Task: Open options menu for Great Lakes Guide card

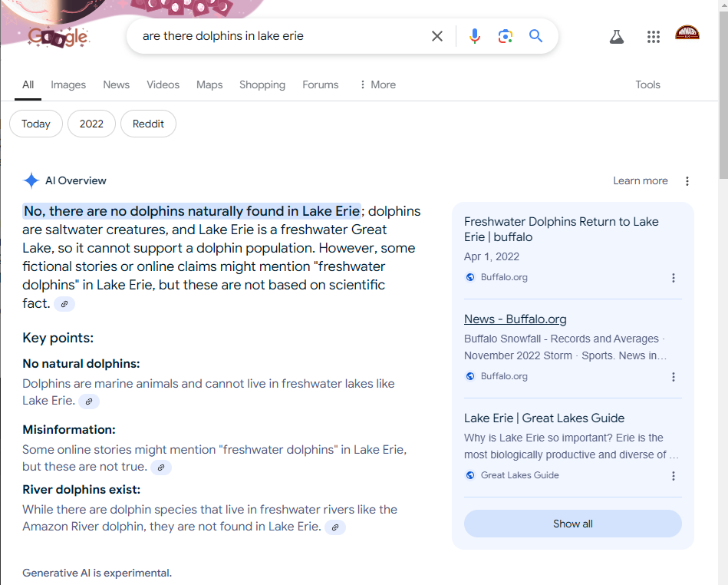Action: pos(674,476)
